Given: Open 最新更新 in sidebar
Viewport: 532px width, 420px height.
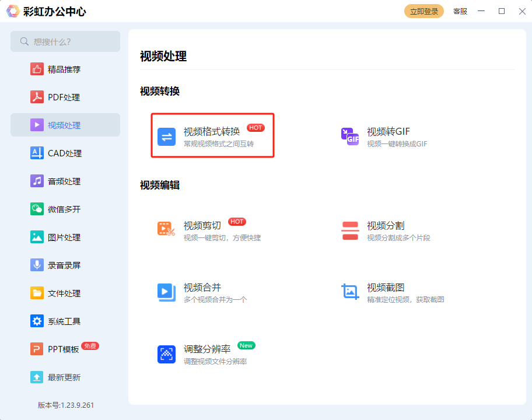Looking at the screenshot, I should 65,377.
